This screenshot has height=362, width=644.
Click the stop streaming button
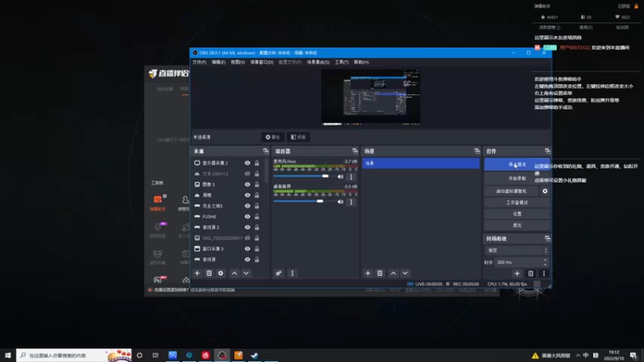tap(517, 165)
